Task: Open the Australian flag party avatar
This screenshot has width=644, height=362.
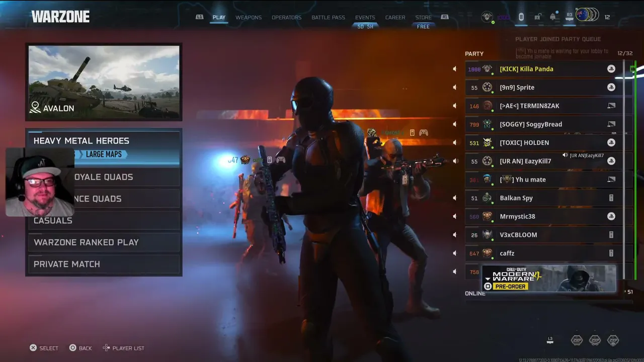Action: tap(583, 15)
